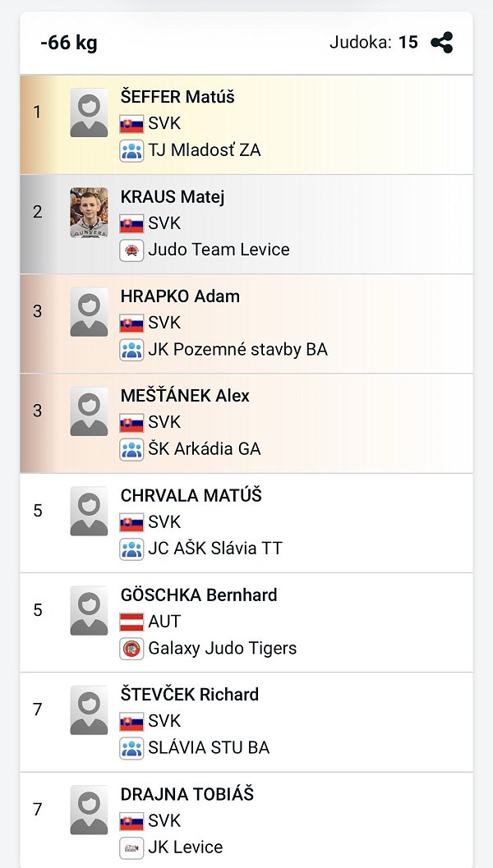This screenshot has width=493, height=868.
Task: Open ŠEFFER Matúš athlete name link
Action: [x=177, y=97]
